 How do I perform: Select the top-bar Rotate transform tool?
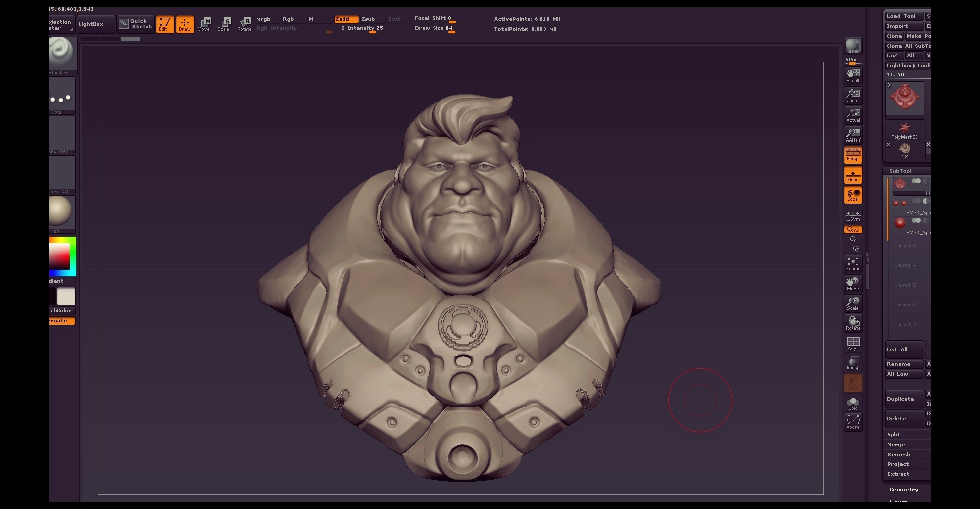tap(245, 24)
